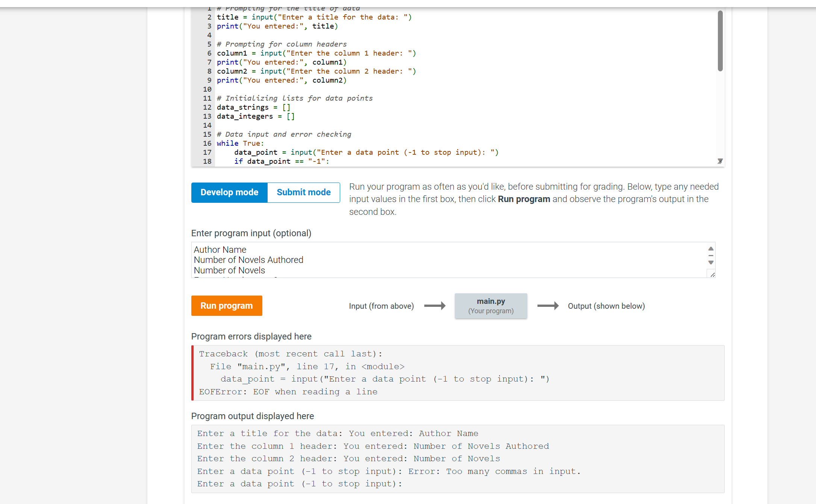Click the up arrow on the program input box
The height and width of the screenshot is (504, 816).
coord(710,248)
